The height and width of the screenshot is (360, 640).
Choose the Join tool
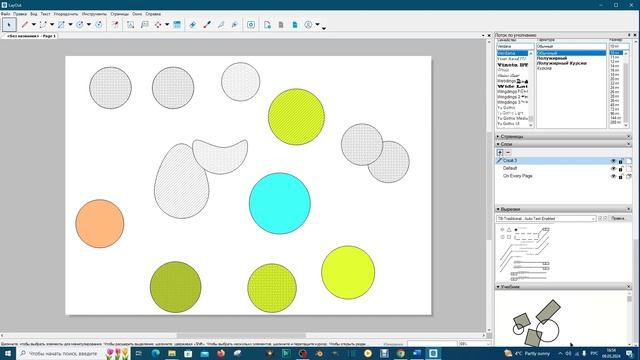click(x=235, y=24)
